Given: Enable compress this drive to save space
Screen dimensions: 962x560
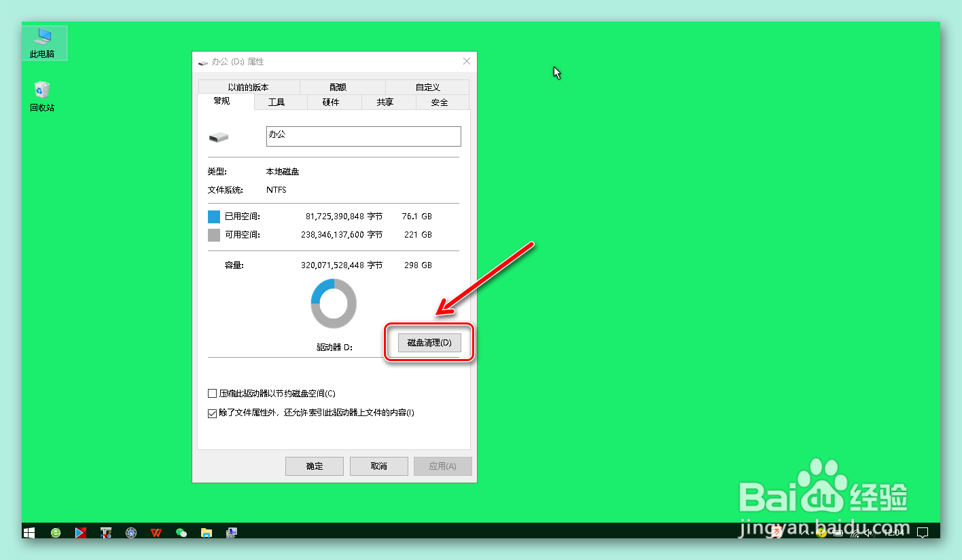Looking at the screenshot, I should pos(212,394).
